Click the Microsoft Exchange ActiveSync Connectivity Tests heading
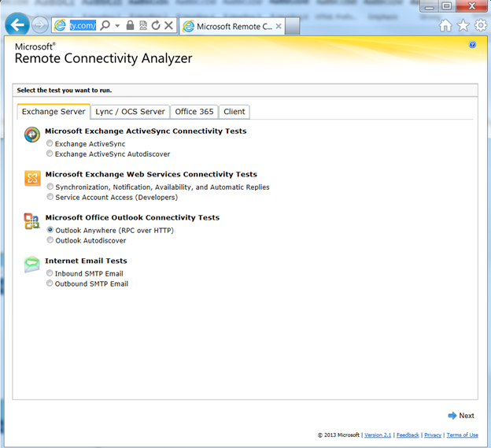 click(x=146, y=131)
